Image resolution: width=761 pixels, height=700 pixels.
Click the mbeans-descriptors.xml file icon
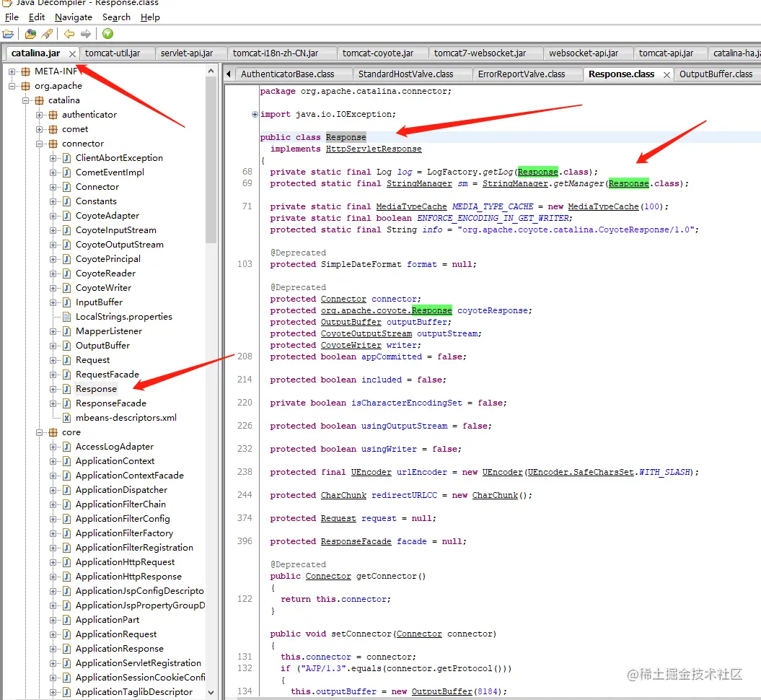67,418
